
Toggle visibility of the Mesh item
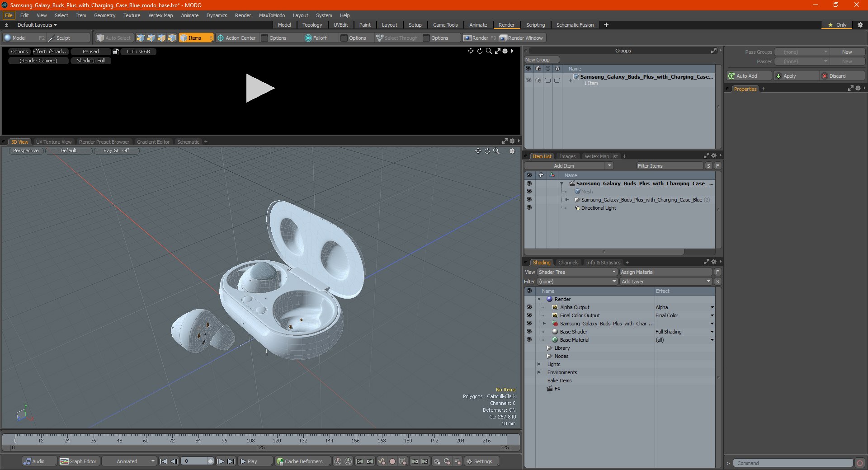pyautogui.click(x=529, y=192)
